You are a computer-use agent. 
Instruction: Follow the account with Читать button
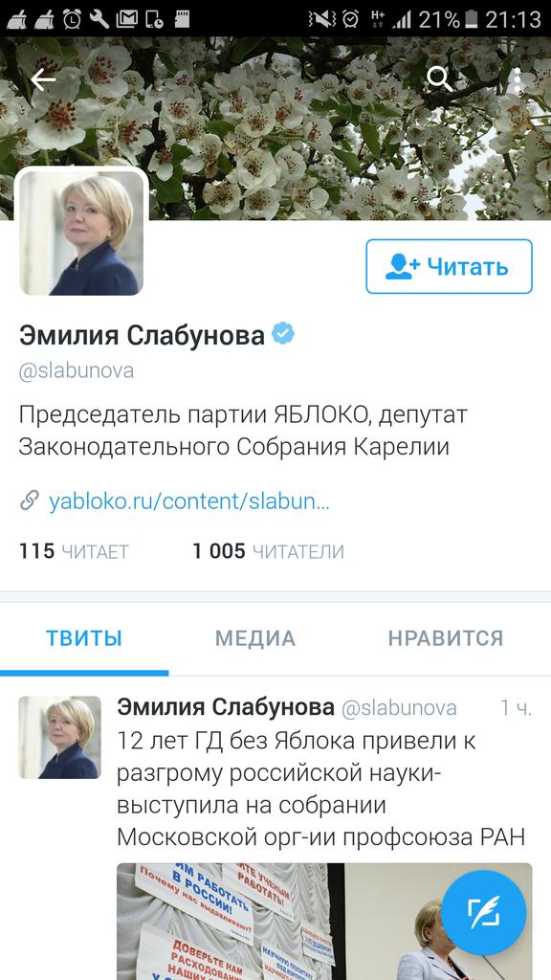pyautogui.click(x=449, y=266)
